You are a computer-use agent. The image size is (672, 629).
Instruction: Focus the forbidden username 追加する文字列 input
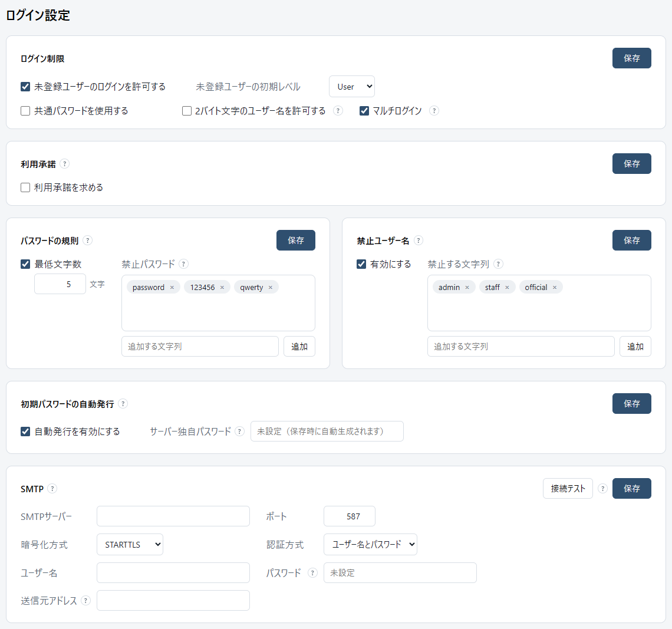click(x=521, y=347)
